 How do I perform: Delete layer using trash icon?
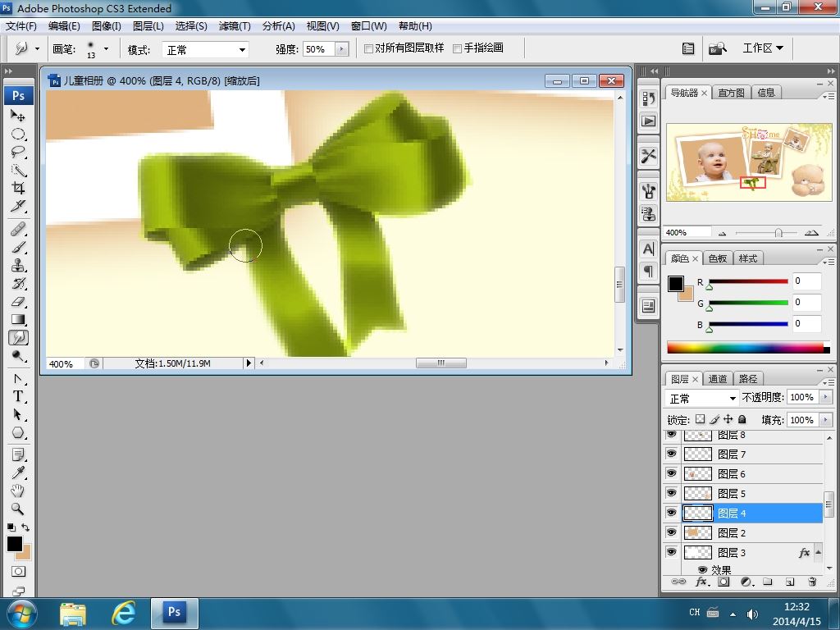(812, 582)
